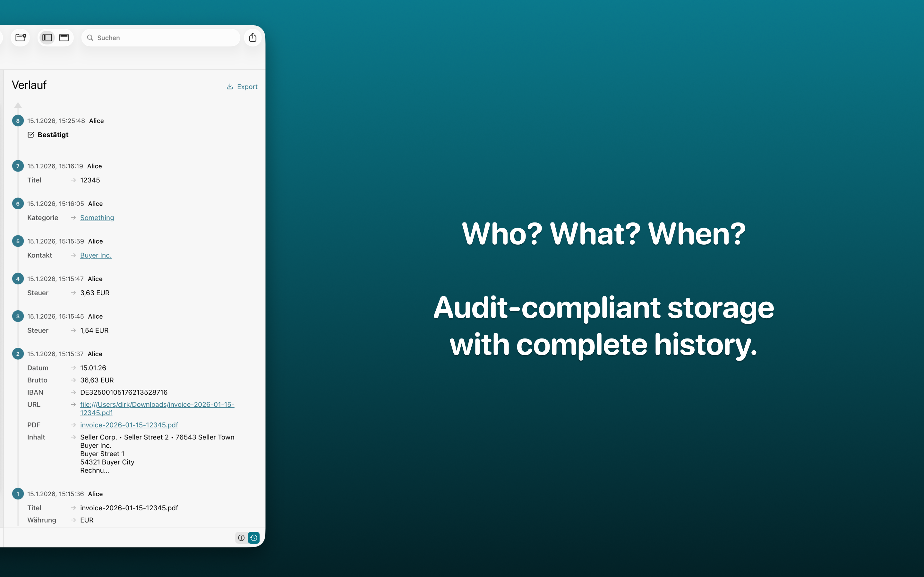This screenshot has height=577, width=924.
Task: Click the Export download icon
Action: tap(230, 87)
